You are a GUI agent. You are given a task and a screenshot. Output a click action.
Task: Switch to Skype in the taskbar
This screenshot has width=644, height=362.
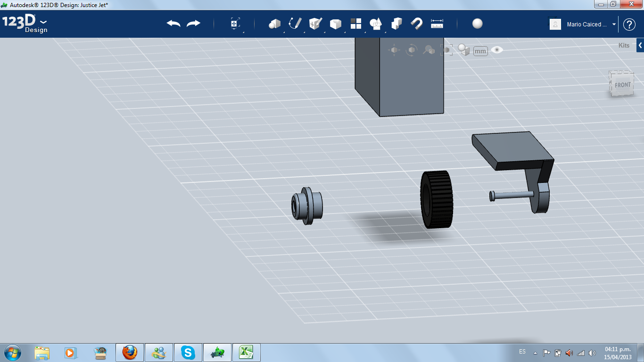click(x=188, y=353)
